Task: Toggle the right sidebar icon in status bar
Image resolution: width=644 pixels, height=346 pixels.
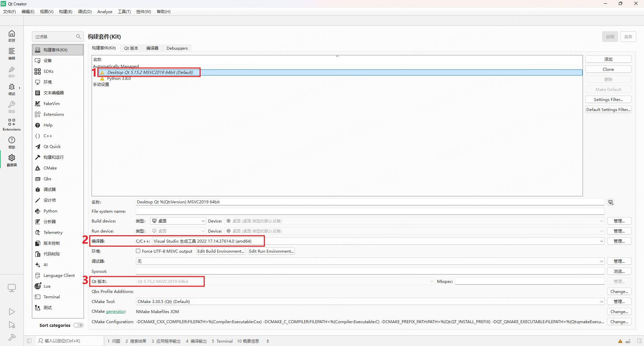Action: coord(639,341)
